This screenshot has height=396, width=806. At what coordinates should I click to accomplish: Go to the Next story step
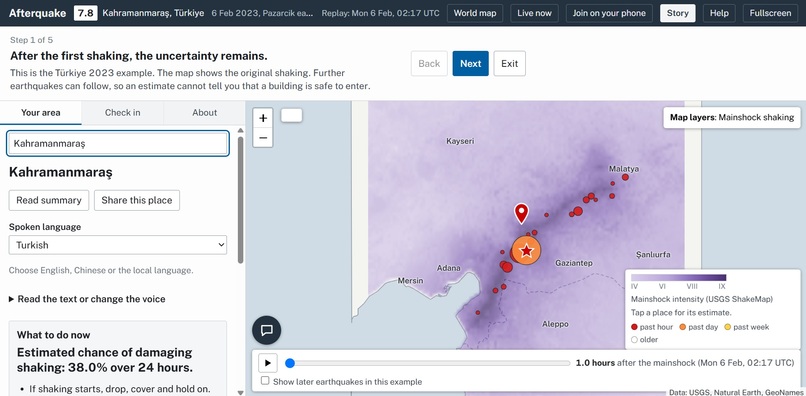coord(470,63)
